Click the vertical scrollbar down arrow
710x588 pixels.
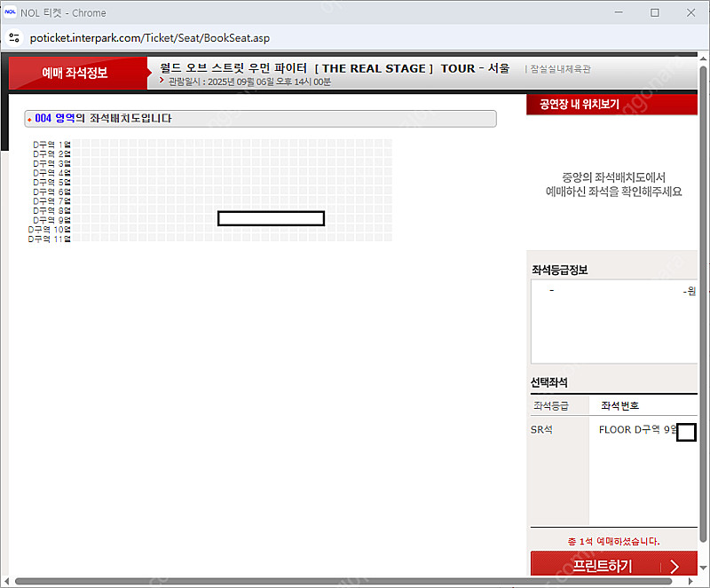tap(703, 568)
